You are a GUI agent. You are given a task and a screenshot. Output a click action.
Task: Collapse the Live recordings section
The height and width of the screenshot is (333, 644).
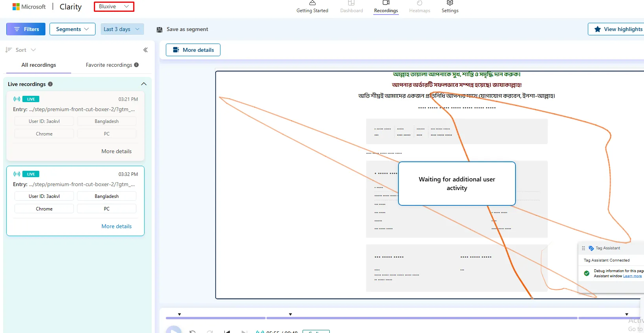coord(144,84)
